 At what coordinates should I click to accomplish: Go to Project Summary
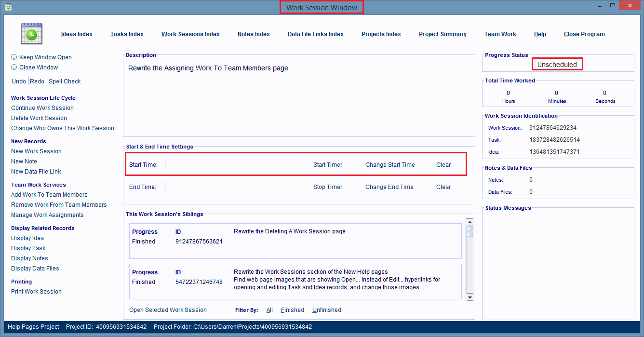[x=443, y=34]
